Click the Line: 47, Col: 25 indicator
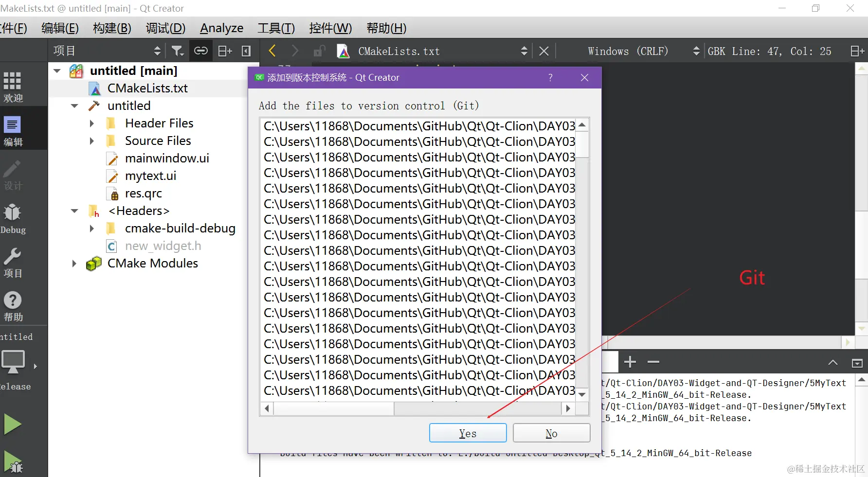Image resolution: width=868 pixels, height=477 pixels. (781, 51)
